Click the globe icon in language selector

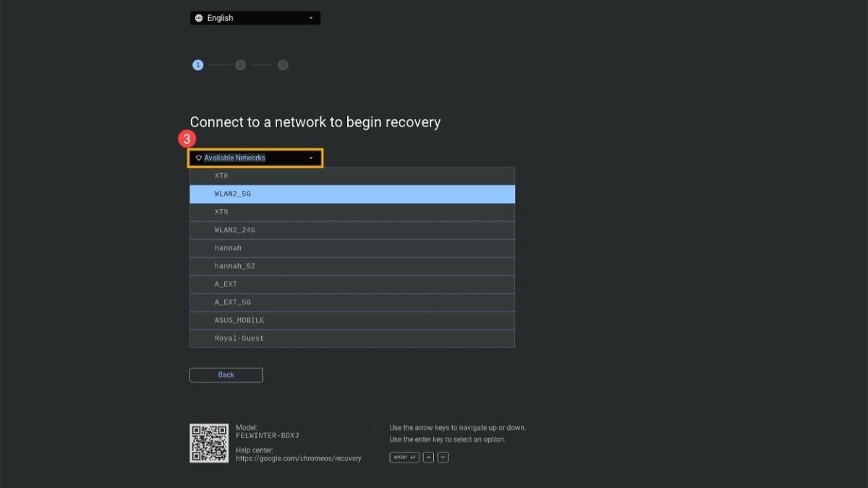(x=199, y=18)
